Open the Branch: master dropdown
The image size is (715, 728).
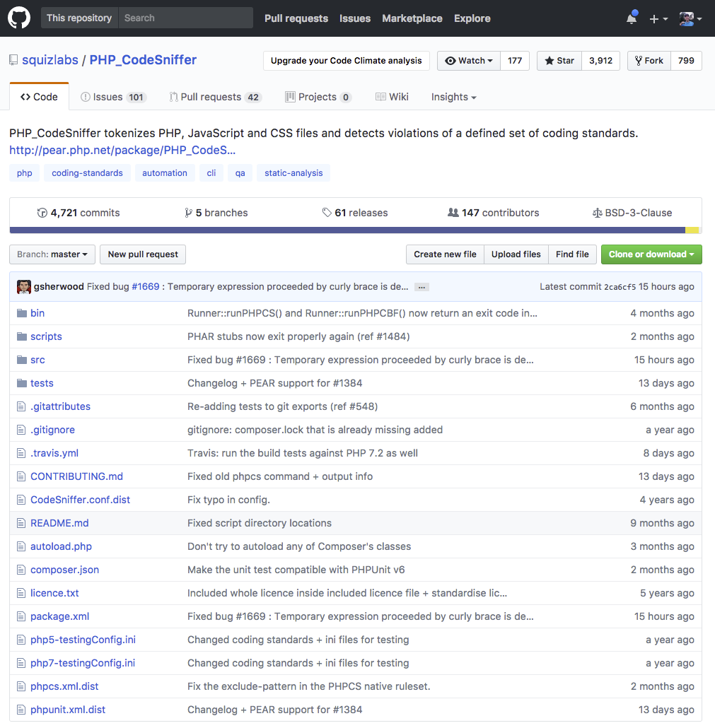point(52,254)
